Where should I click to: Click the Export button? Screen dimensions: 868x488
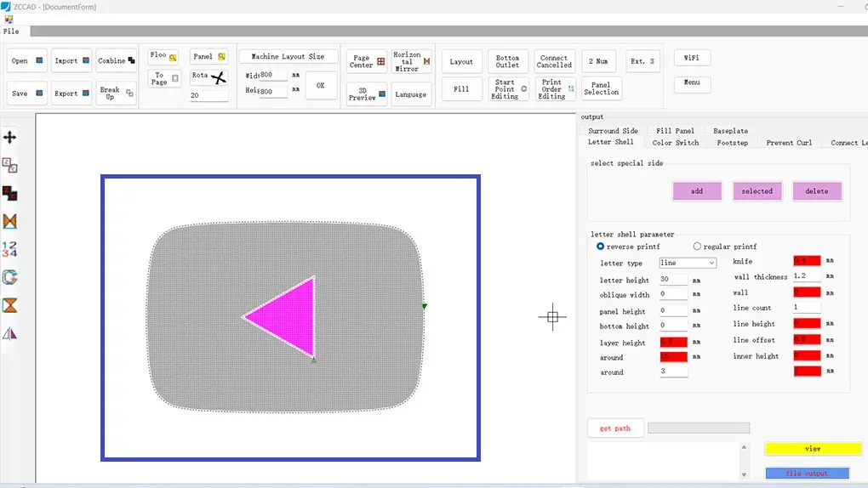(72, 94)
